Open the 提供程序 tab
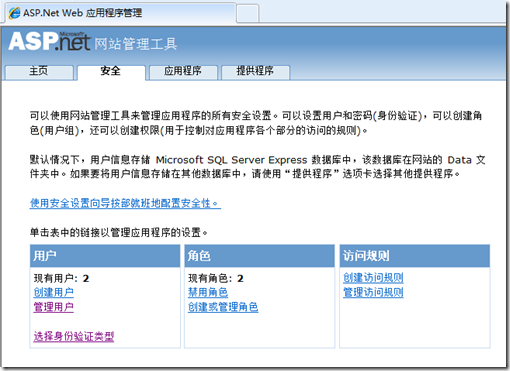Image resolution: width=510 pixels, height=371 pixels. (x=255, y=71)
